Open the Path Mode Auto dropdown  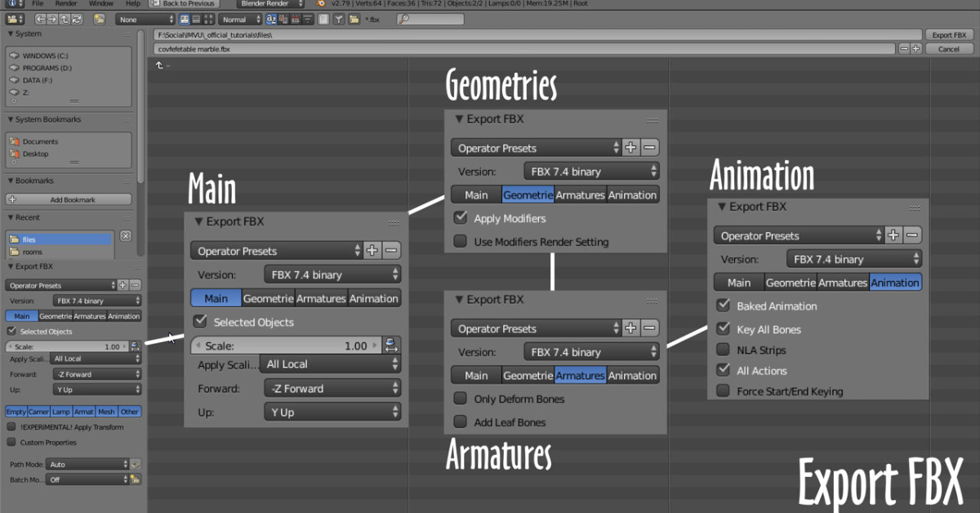click(x=87, y=464)
